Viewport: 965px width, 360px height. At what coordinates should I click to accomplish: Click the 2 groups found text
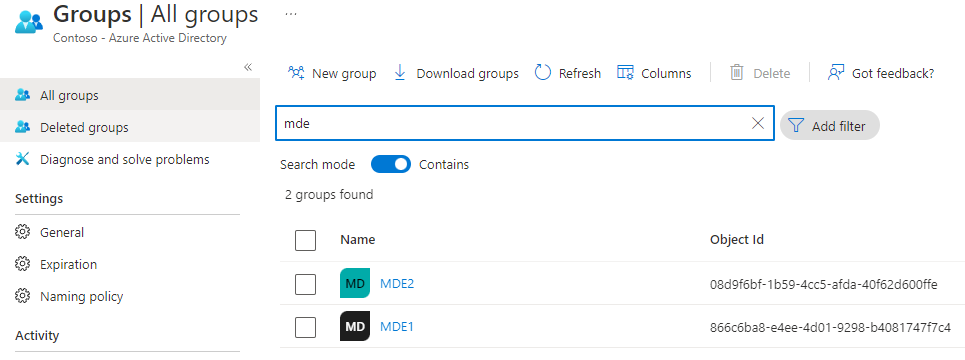tap(329, 194)
